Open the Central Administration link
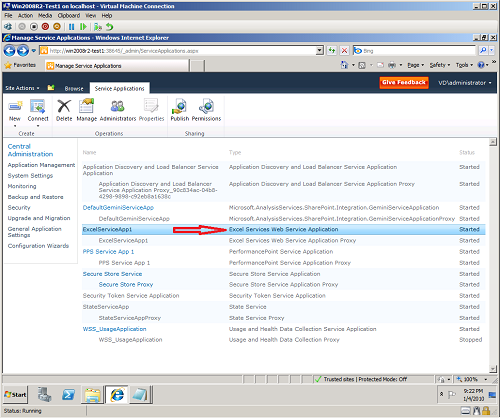 click(x=30, y=150)
